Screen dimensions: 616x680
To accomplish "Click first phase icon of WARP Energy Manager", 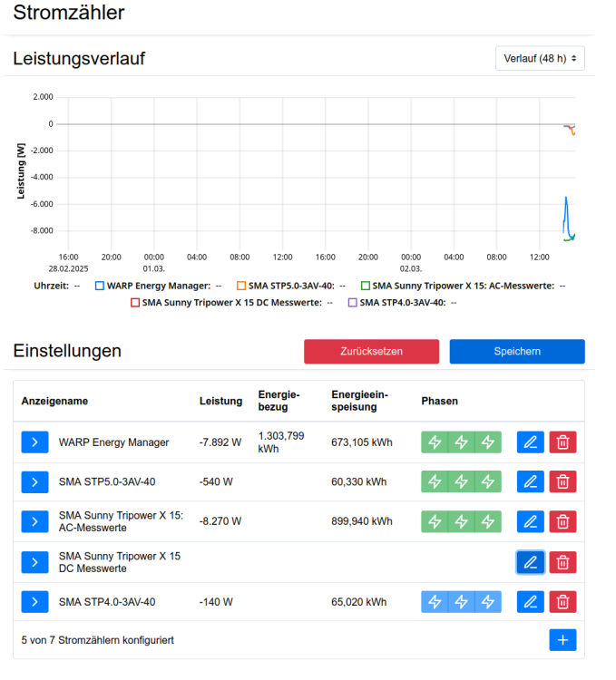I will point(435,442).
